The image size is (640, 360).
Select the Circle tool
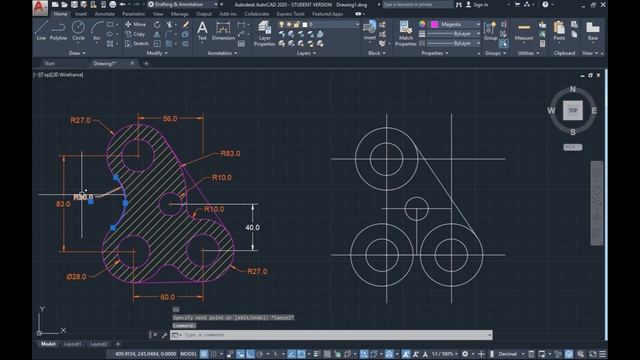point(78,31)
